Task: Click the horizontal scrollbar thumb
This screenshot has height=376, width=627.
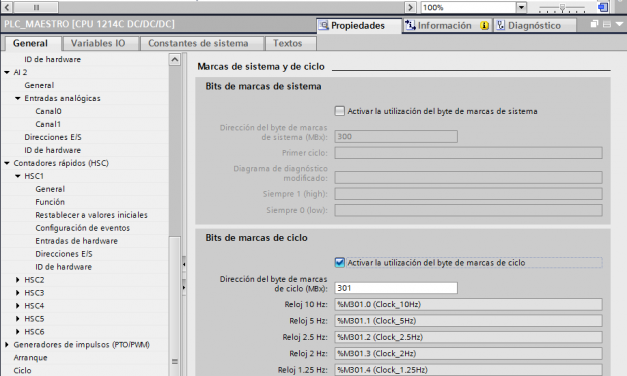Action: [x=36, y=7]
